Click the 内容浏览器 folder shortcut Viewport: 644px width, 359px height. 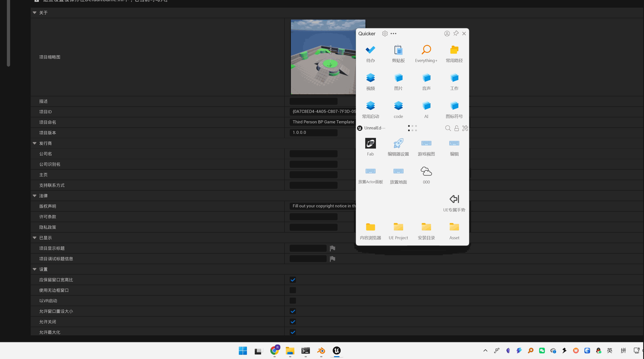[370, 227]
